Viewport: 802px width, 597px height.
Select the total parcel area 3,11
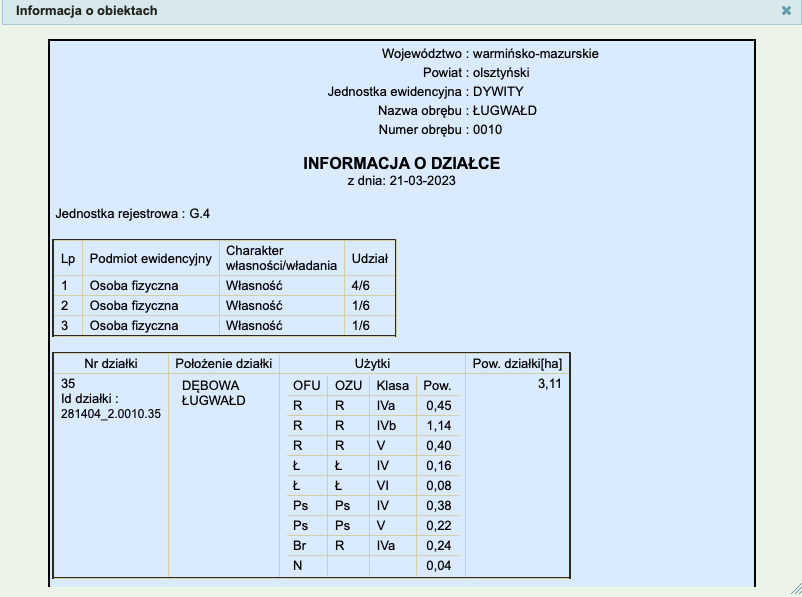(x=549, y=384)
